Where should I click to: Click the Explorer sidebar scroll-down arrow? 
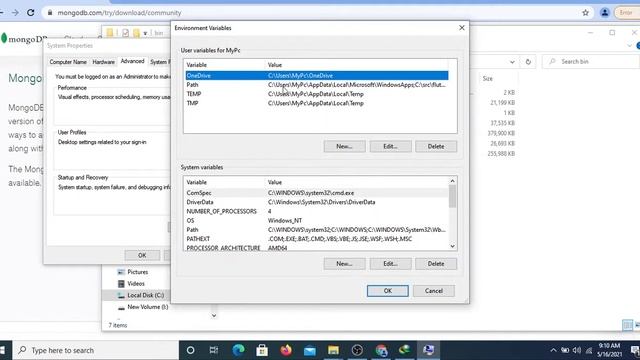(214, 316)
